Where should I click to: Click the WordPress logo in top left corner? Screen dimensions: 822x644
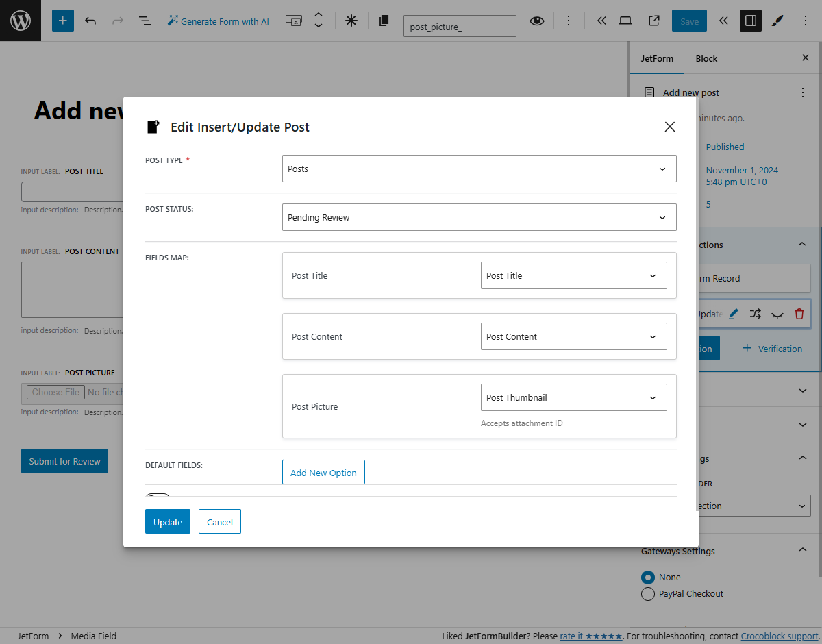click(x=20, y=21)
